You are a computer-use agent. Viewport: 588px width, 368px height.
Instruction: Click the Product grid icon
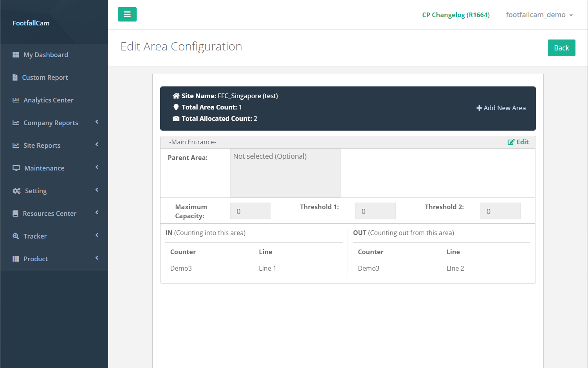[16, 259]
